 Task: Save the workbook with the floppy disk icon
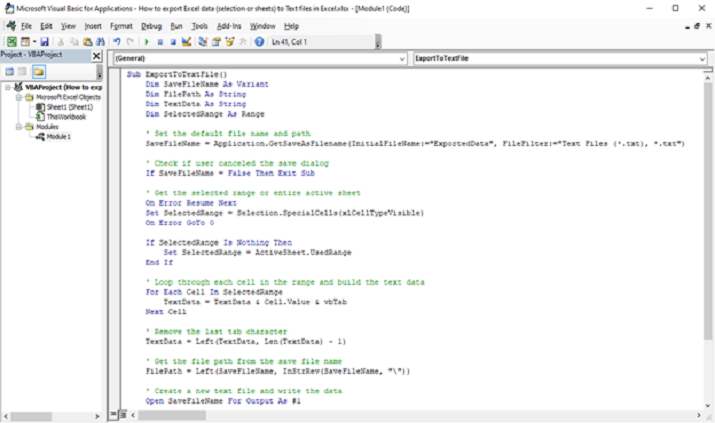click(44, 42)
